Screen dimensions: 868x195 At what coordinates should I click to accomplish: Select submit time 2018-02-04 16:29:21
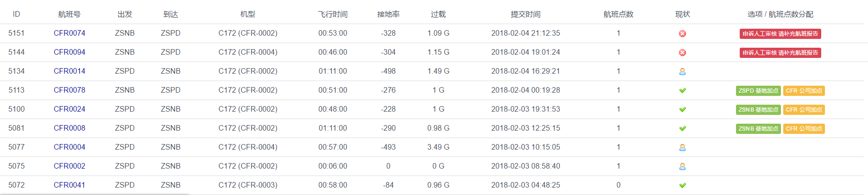tap(526, 71)
